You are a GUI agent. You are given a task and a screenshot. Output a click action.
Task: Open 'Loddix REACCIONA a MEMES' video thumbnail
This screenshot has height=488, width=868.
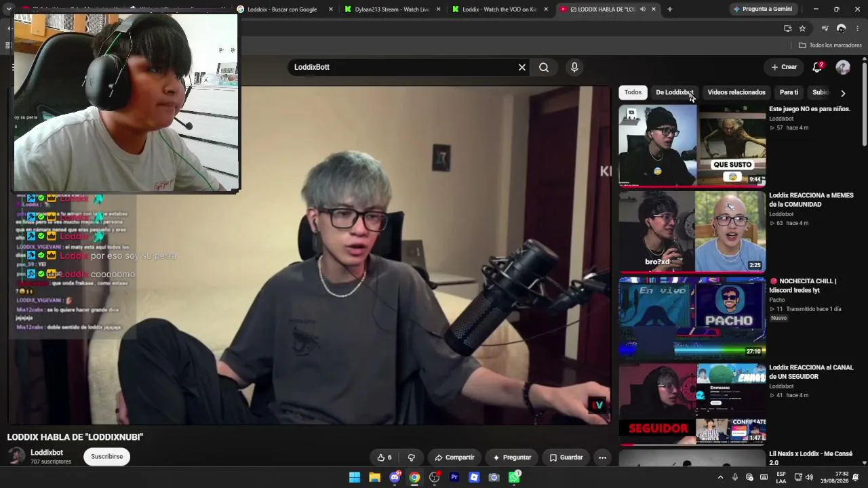point(692,231)
